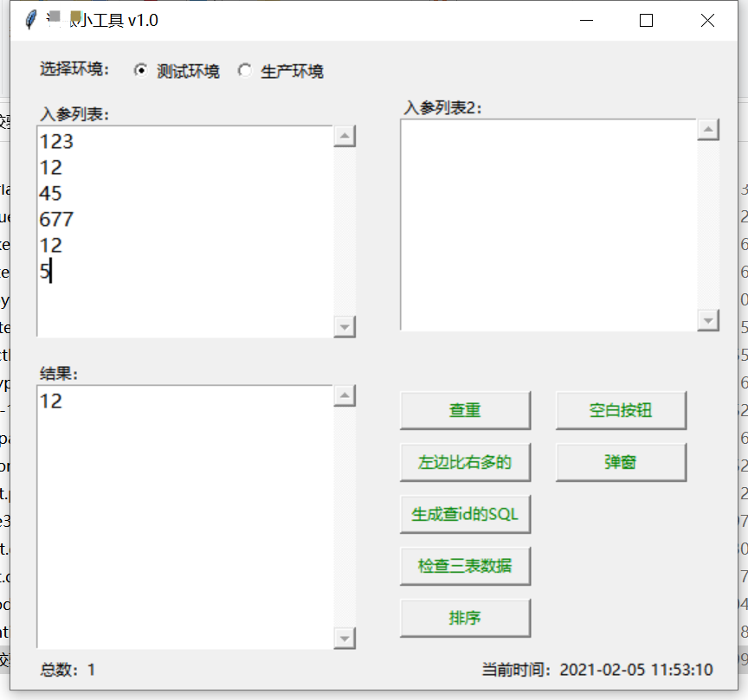Click the scroll-down arrow of 入参列表2
The height and width of the screenshot is (700, 748).
(710, 320)
